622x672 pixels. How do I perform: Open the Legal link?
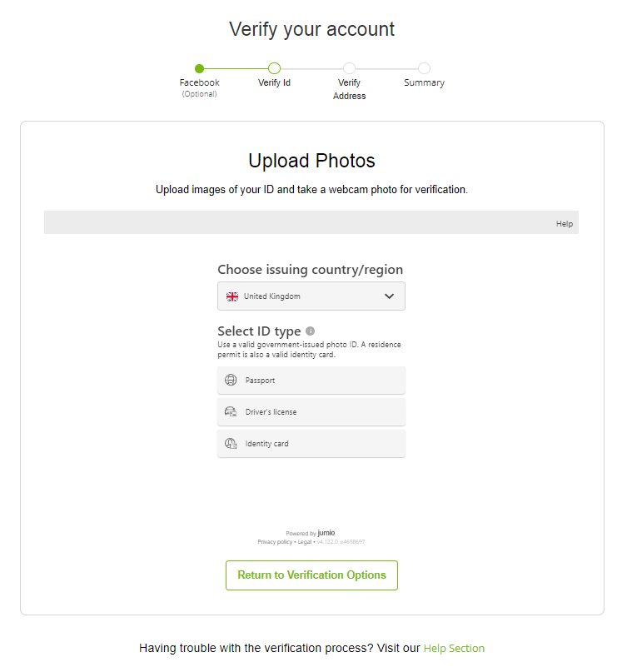point(305,541)
